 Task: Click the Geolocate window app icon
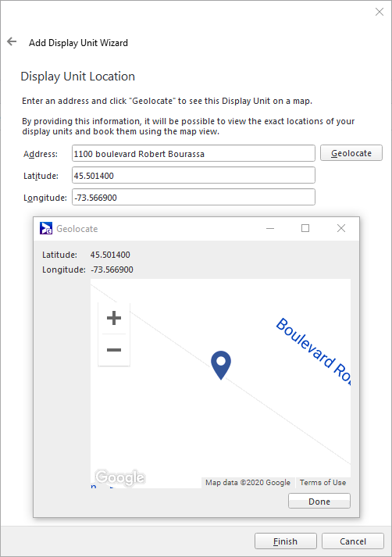(x=46, y=228)
